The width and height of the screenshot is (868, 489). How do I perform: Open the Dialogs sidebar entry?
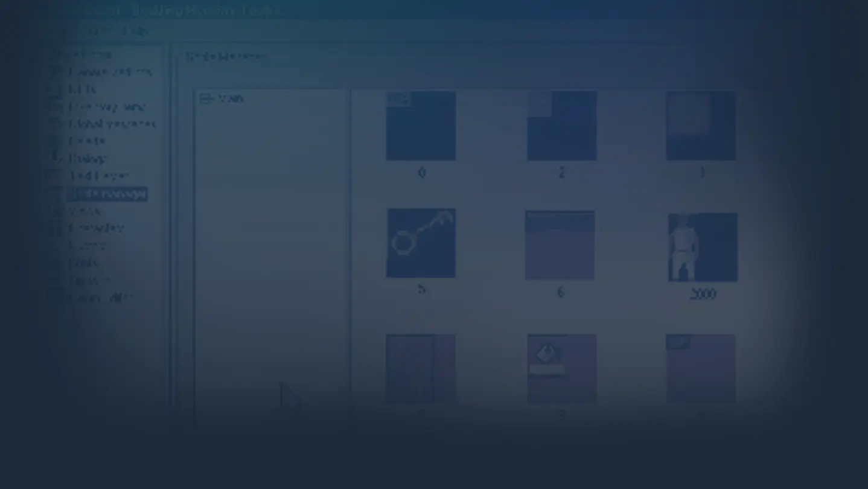tap(88, 158)
